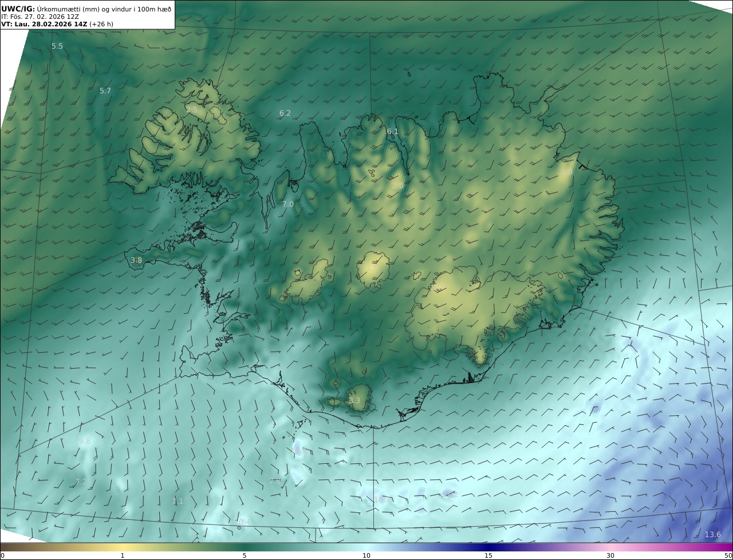
Task: Click the valid time 'VT: Lau. 28.02.2026 14Z'
Action: click(x=44, y=24)
